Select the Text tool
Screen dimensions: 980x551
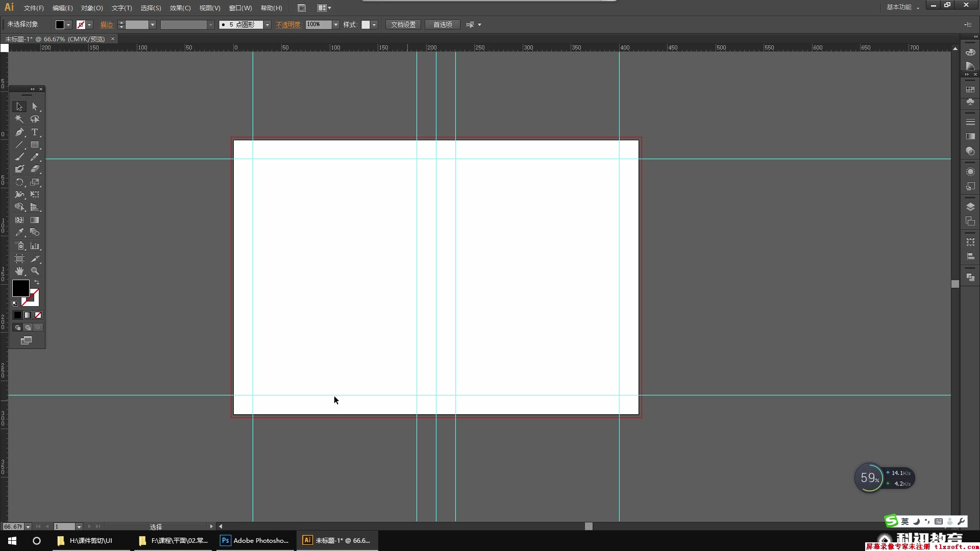click(x=35, y=132)
